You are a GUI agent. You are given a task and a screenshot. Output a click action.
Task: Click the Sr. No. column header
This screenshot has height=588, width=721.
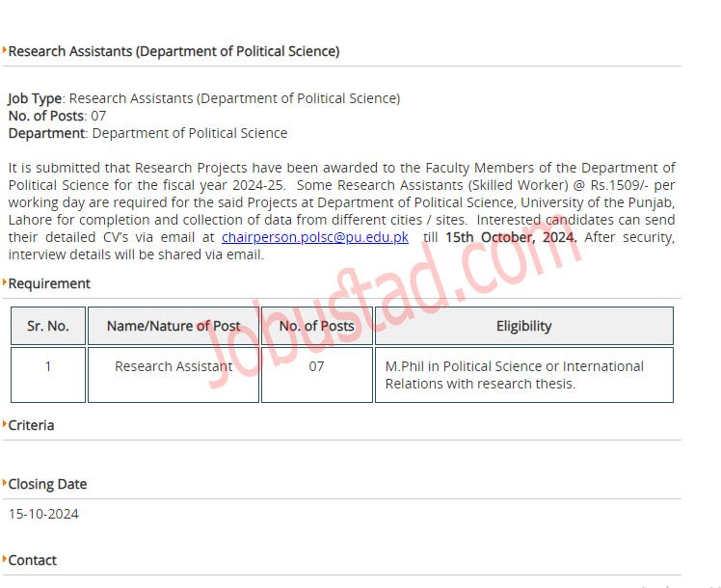tap(48, 326)
